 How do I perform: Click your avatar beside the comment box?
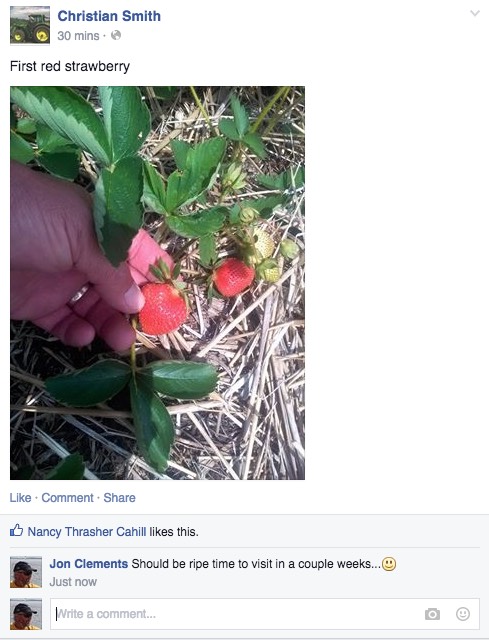click(26, 614)
